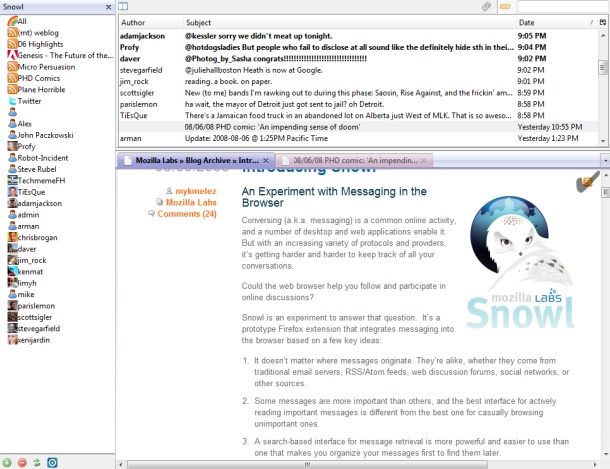This screenshot has width=610, height=469.
Task: Sort messages by Subject column
Action: click(x=349, y=23)
